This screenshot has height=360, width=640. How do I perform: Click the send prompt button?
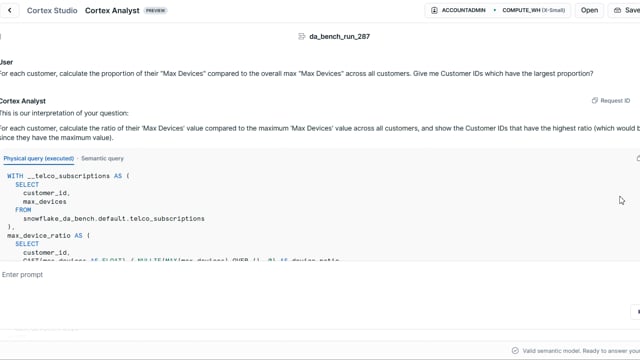[x=637, y=311]
